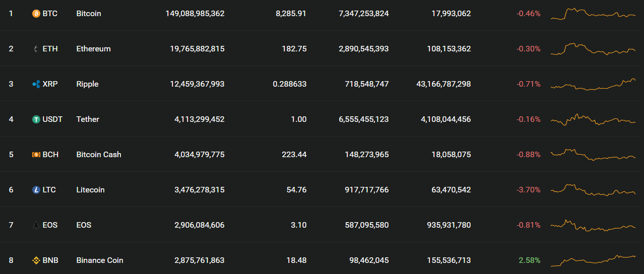This screenshot has width=644, height=274.
Task: Click the Bitcoin Cash orange icon
Action: pyautogui.click(x=36, y=155)
